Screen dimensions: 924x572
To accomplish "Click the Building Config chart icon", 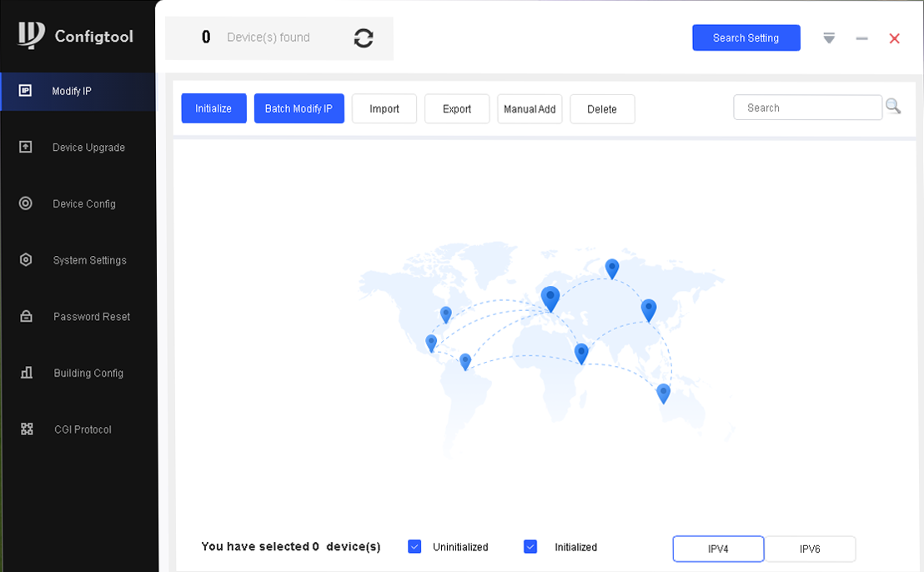I will (26, 373).
